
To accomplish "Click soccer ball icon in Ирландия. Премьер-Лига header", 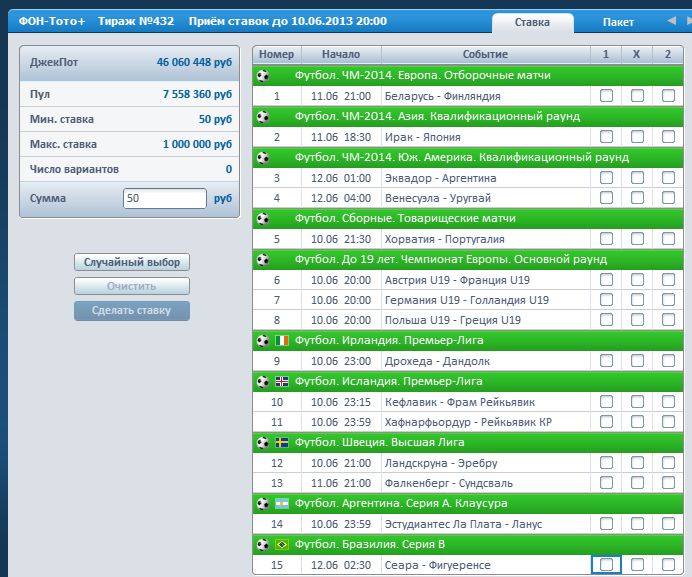I will point(263,340).
